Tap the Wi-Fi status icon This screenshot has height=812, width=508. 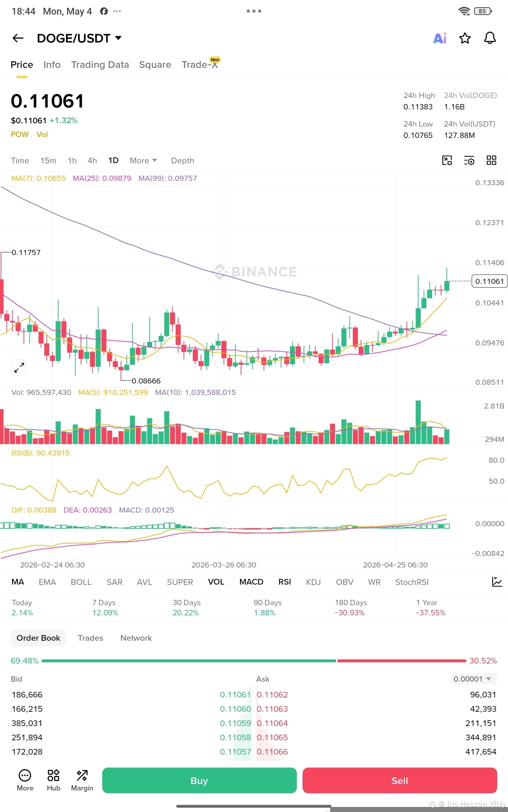pyautogui.click(x=464, y=11)
